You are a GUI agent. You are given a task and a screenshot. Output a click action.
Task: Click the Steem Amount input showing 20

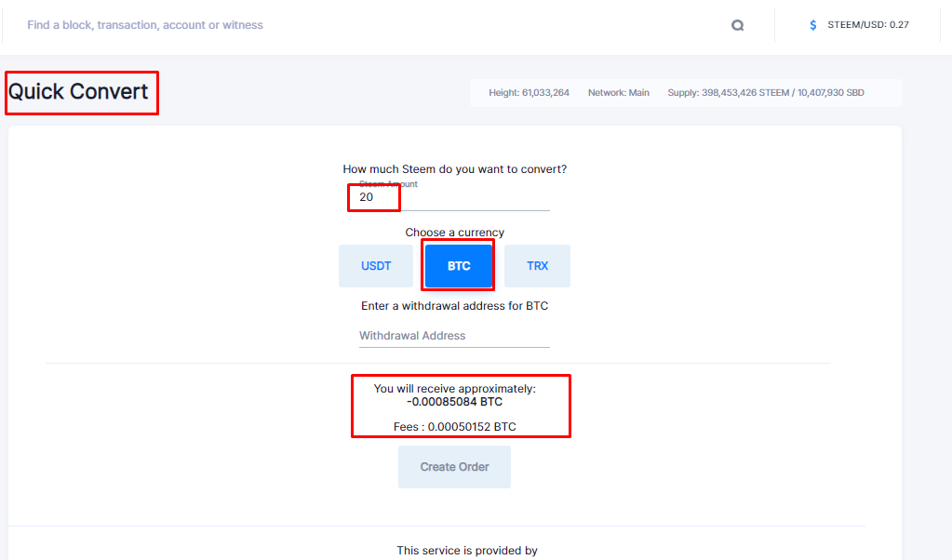pos(454,197)
